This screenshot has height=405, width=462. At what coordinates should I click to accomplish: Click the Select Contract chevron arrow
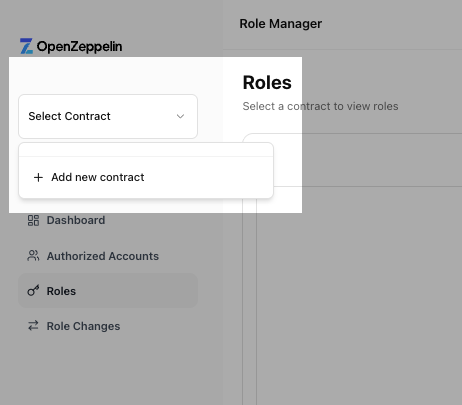click(x=180, y=116)
